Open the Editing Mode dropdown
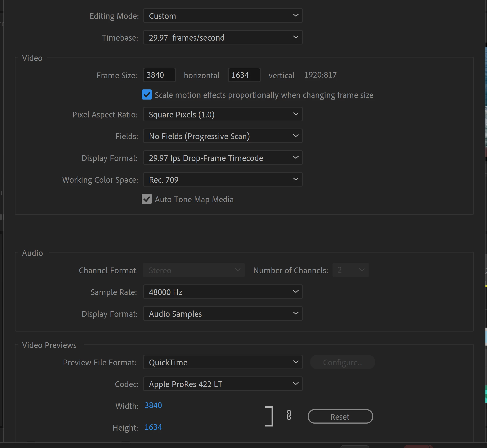487x448 pixels. point(223,16)
